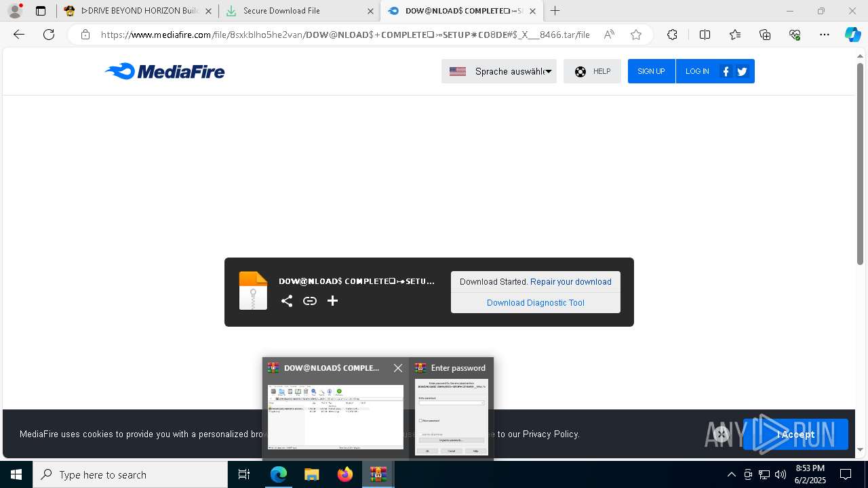Click the browser profile avatar icon
The image size is (868, 488).
(15, 11)
